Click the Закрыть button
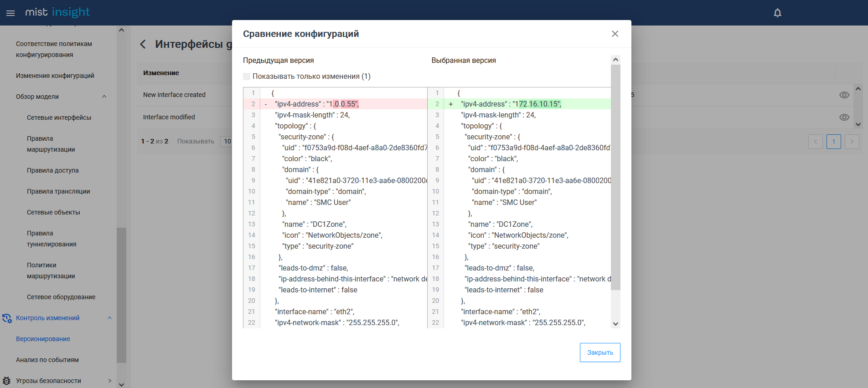Screen dimensions: 868x388 [x=600, y=352]
